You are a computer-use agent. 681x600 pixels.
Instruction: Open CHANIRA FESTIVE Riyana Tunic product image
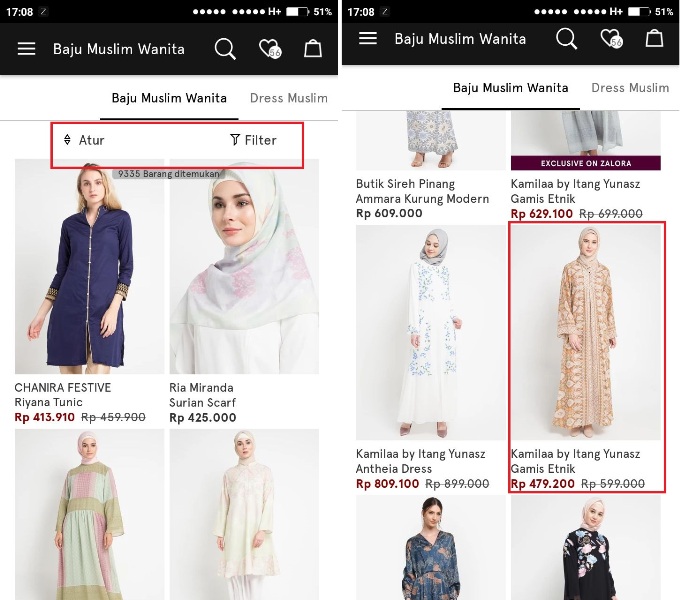pos(90,267)
